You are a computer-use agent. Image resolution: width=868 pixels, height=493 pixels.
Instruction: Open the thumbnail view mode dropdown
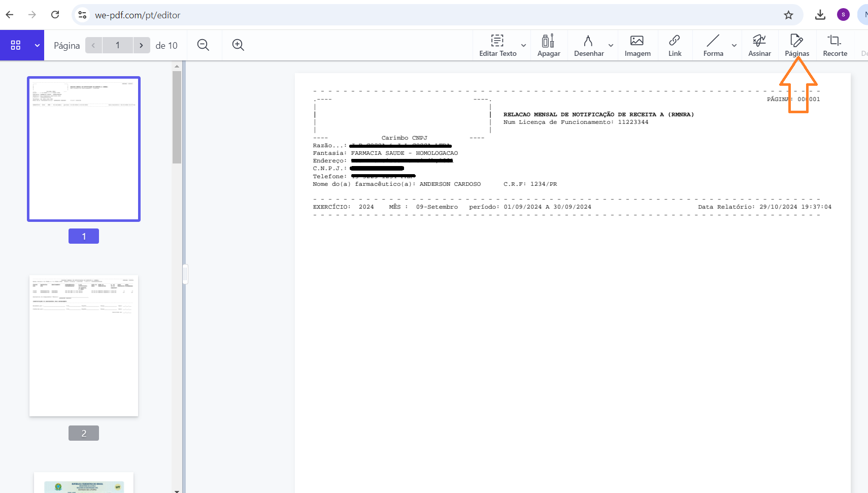tap(37, 45)
